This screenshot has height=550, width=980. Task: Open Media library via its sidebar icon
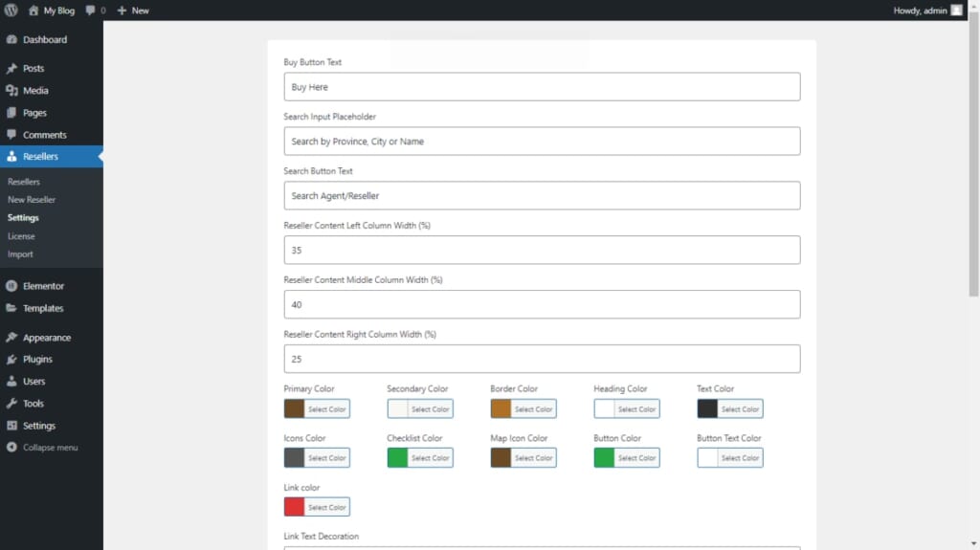tap(11, 91)
